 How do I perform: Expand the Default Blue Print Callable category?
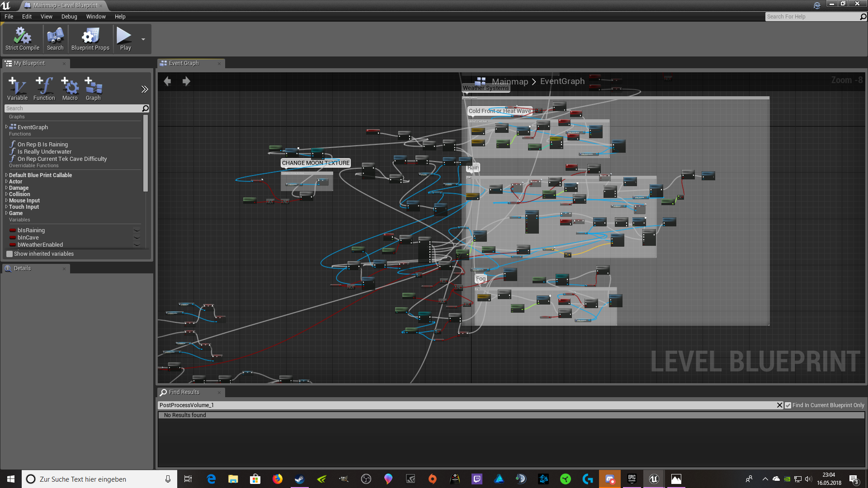click(x=6, y=175)
